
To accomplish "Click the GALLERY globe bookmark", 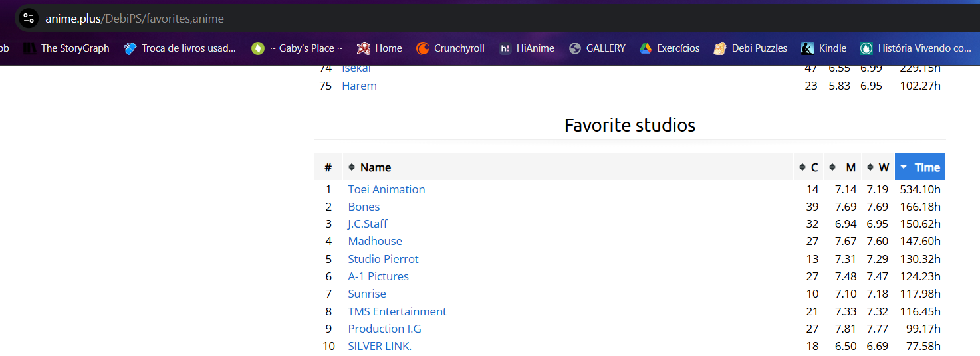I will [576, 48].
